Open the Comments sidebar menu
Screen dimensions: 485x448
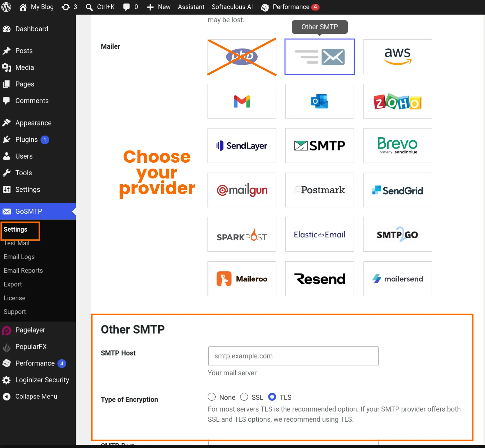coord(38,101)
